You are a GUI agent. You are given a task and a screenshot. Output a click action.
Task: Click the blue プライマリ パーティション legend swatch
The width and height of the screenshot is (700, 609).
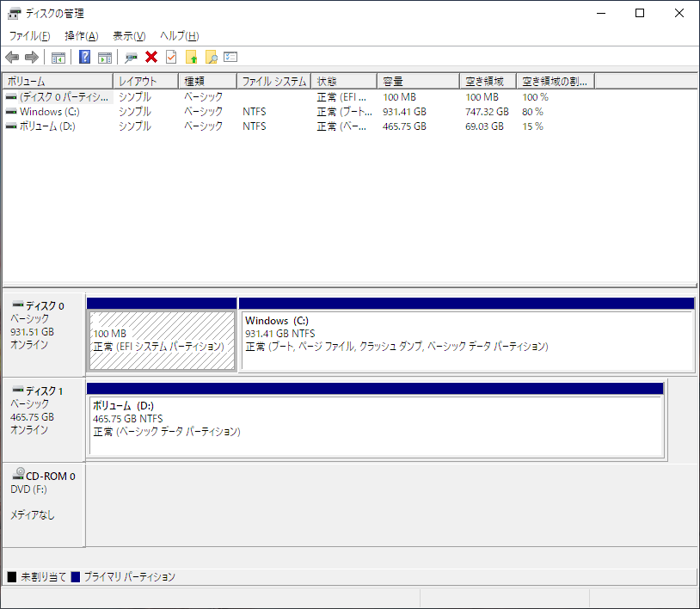coord(76,577)
